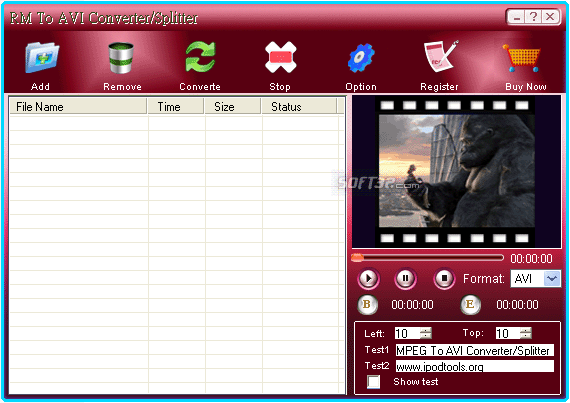Image resolution: width=570 pixels, height=403 pixels.
Task: Click the Buy Now shopping cart icon
Action: point(522,58)
